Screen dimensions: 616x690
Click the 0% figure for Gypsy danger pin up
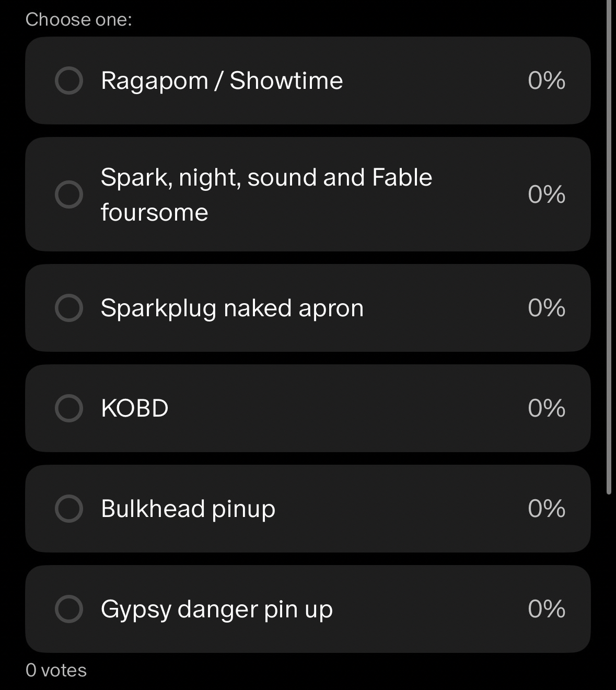[546, 608]
